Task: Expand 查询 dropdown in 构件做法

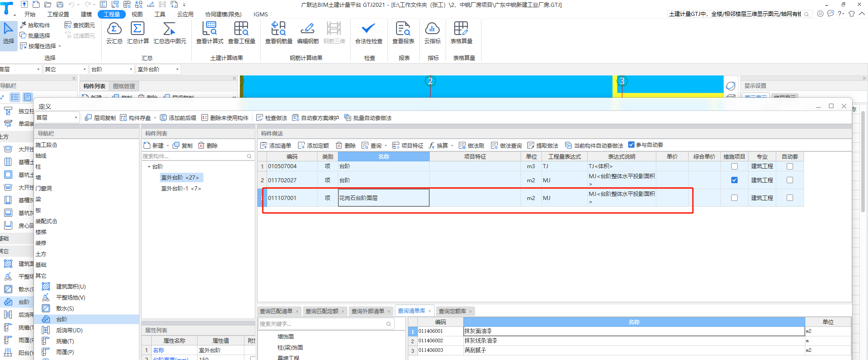Action: point(386,146)
